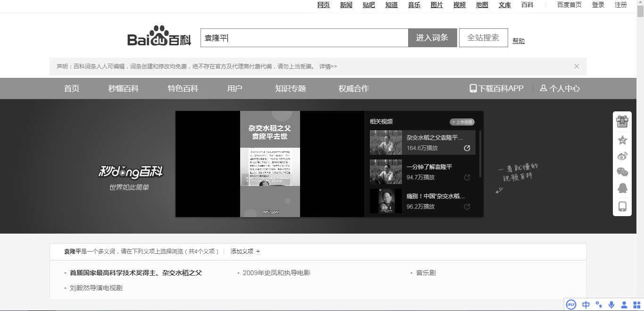
Task: Click 百科 in top tab row
Action: coord(527,5)
